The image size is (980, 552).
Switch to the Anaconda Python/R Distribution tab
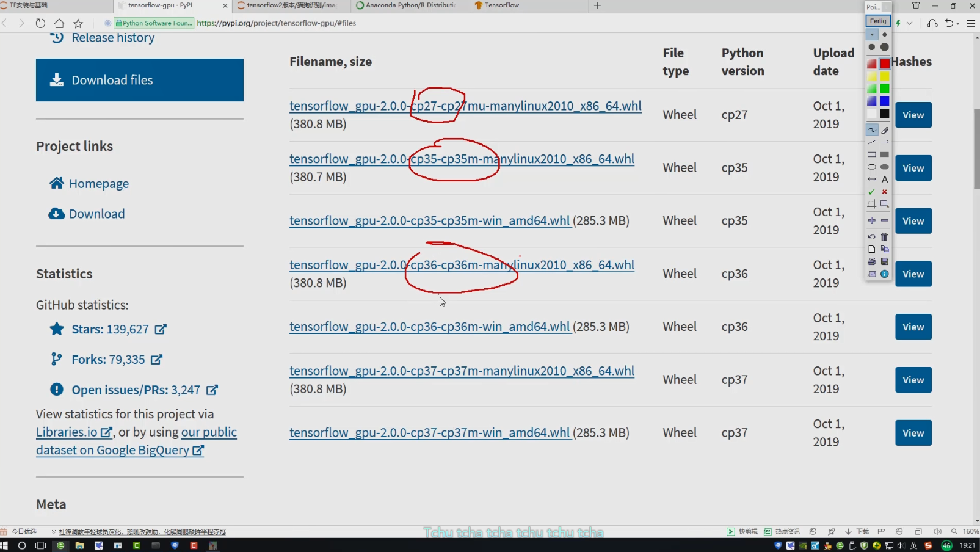tap(410, 5)
